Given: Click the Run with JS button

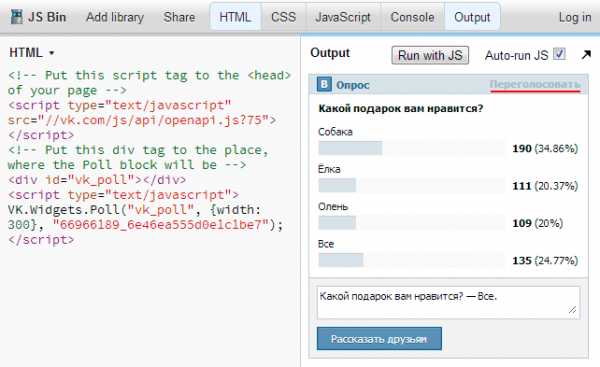Looking at the screenshot, I should point(430,55).
